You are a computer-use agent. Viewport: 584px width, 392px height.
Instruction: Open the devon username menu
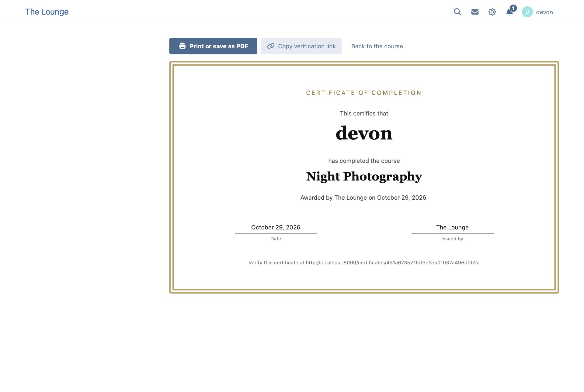click(x=544, y=12)
